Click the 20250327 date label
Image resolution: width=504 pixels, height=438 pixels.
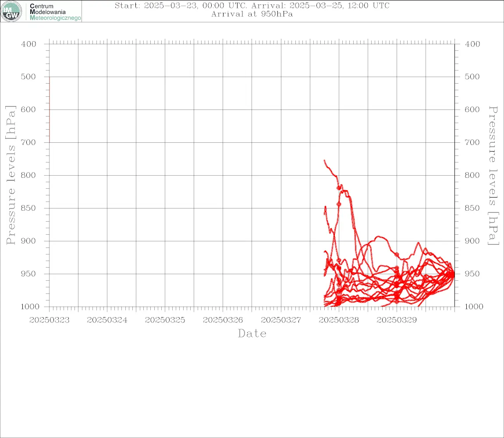(x=281, y=320)
